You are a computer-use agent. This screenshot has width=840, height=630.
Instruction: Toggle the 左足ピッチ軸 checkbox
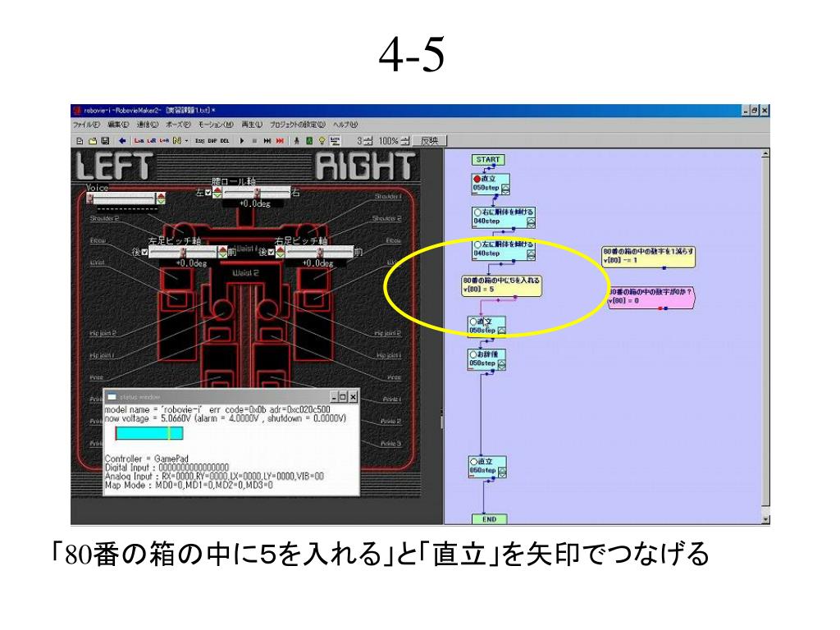click(144, 251)
